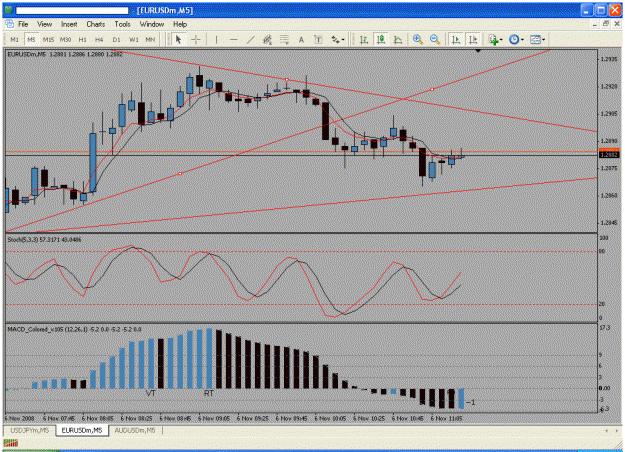Switch timeframe to M5
This screenshot has height=452, width=625.
click(31, 39)
